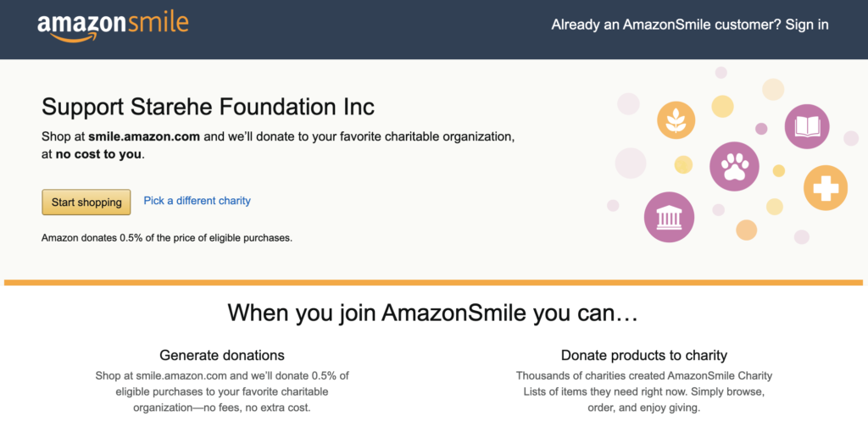Click the largest pale pink decorative circle
The height and width of the screenshot is (438, 868).
click(630, 163)
